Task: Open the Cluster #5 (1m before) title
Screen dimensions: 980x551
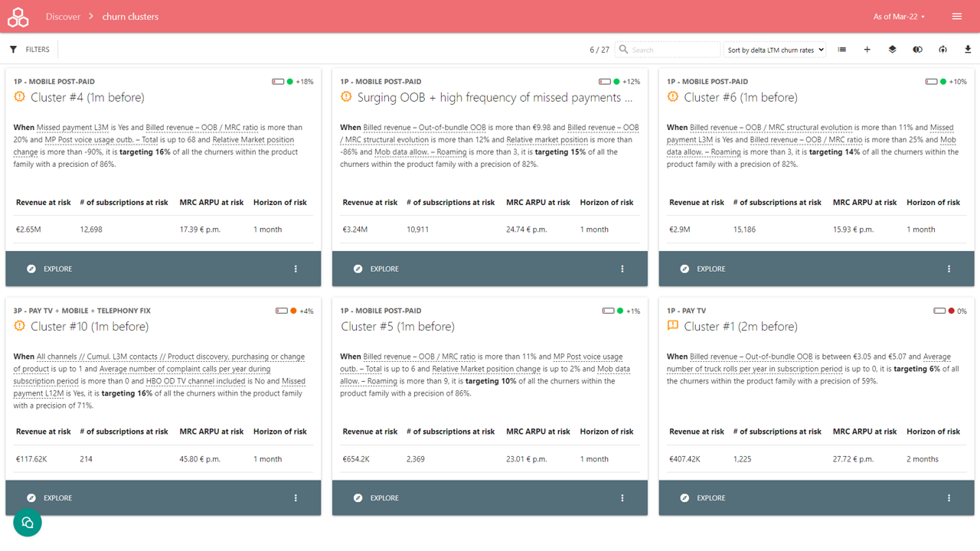Action: [x=397, y=326]
